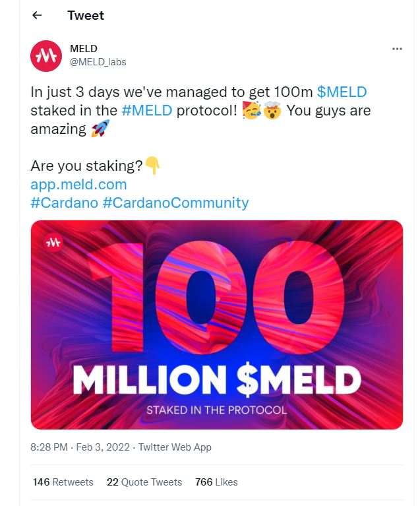The width and height of the screenshot is (420, 506).
Task: Open the #MELD hashtag
Action: tap(147, 110)
